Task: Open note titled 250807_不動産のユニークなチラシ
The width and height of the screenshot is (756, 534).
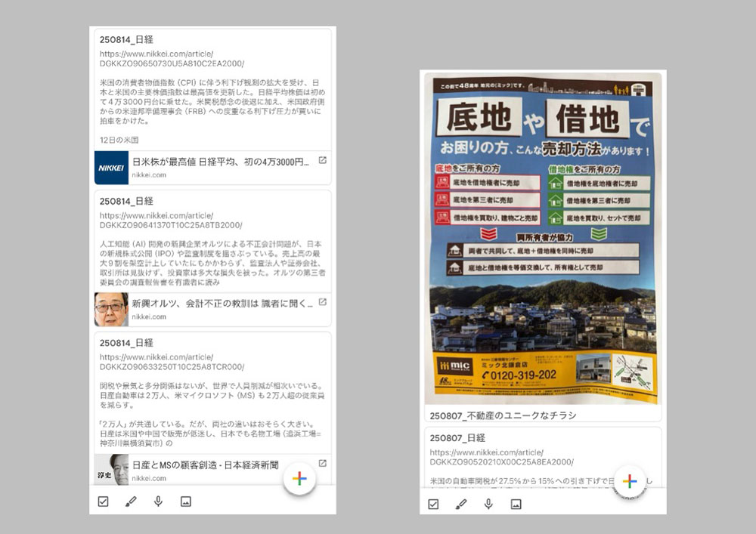Action: [503, 415]
